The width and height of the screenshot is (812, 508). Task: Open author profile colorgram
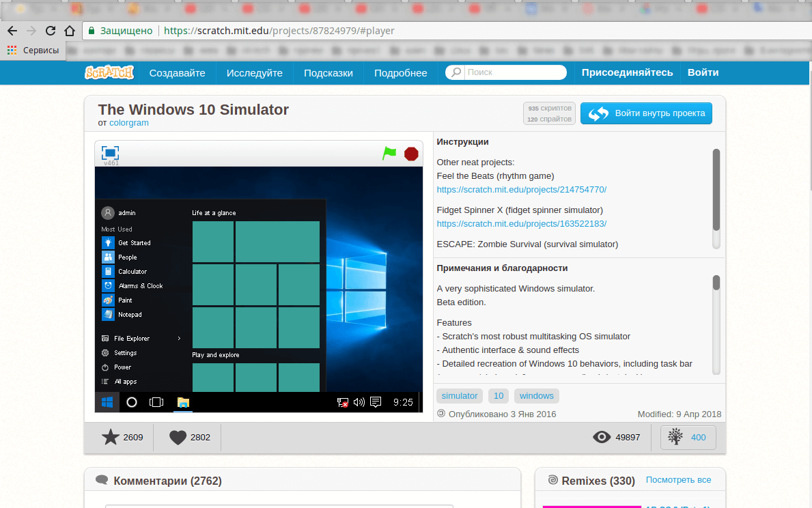coord(129,123)
